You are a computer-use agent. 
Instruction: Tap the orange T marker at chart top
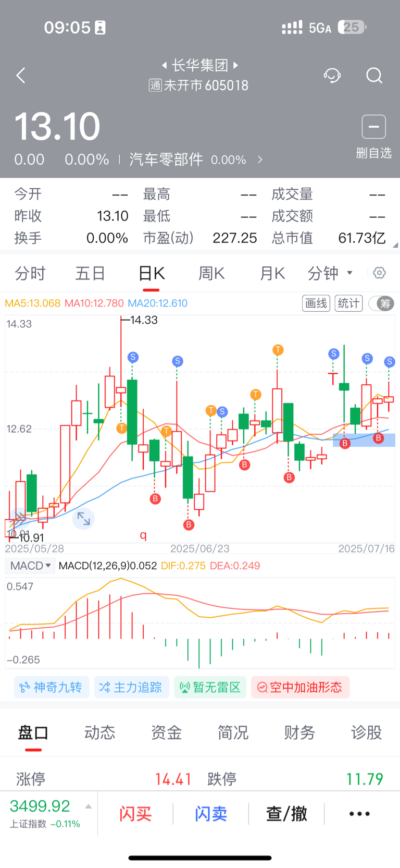[278, 350]
